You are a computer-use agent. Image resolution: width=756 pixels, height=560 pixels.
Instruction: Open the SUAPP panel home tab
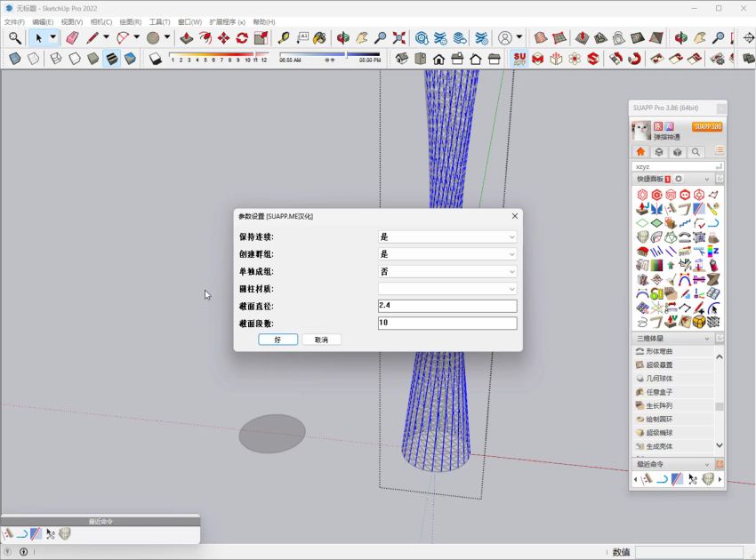(640, 152)
